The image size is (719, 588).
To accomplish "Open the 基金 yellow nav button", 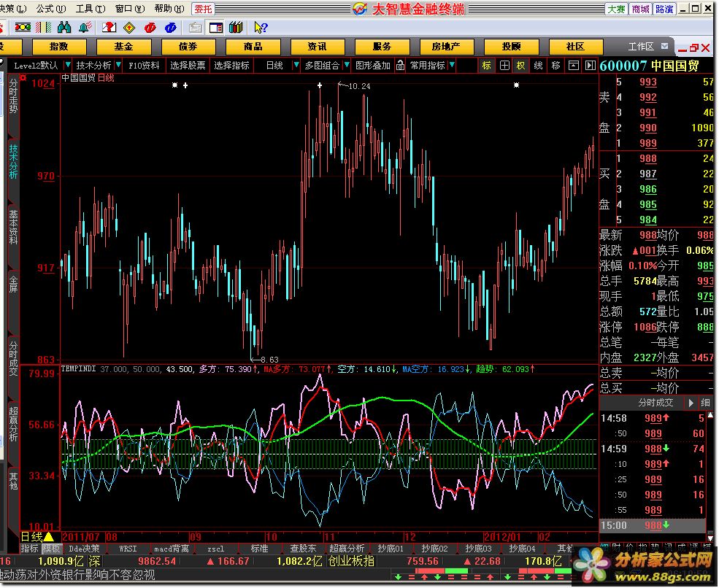I will tap(124, 47).
